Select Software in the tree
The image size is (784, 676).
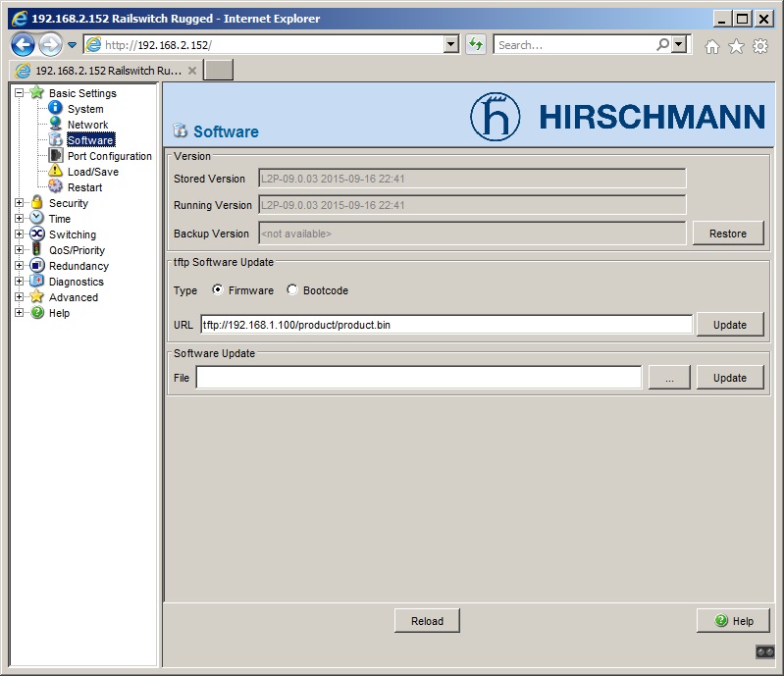point(91,140)
